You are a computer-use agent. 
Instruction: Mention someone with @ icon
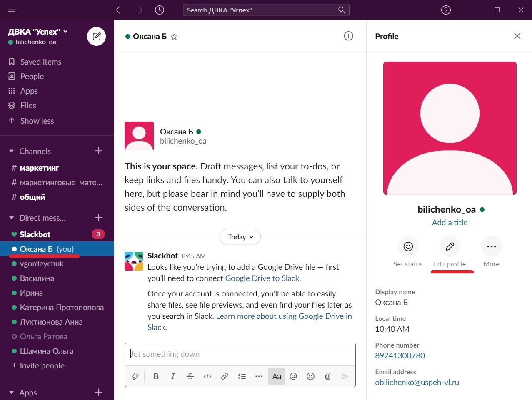[x=293, y=376]
